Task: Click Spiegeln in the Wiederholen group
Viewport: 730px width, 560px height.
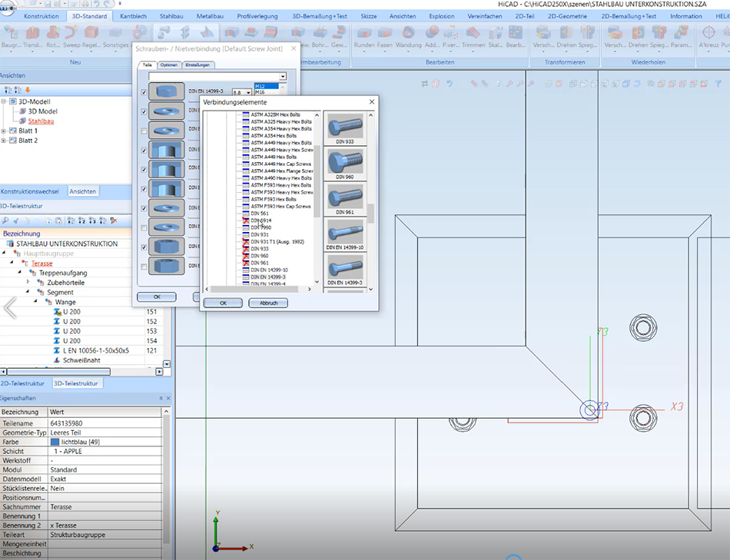Action: click(659, 32)
